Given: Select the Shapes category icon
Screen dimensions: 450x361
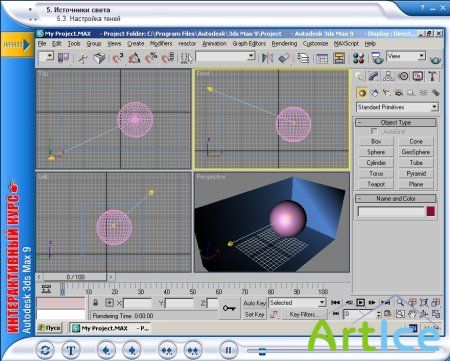Looking at the screenshot, I should click(375, 93).
